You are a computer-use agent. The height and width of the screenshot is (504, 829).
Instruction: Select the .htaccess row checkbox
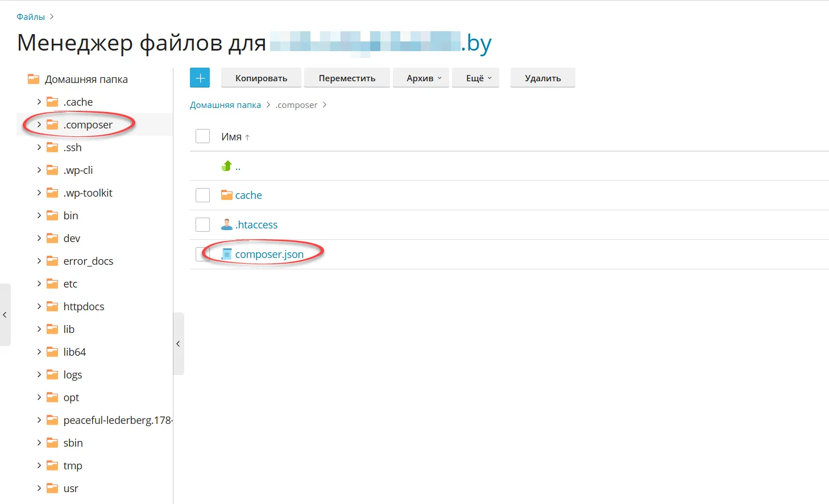pos(202,224)
